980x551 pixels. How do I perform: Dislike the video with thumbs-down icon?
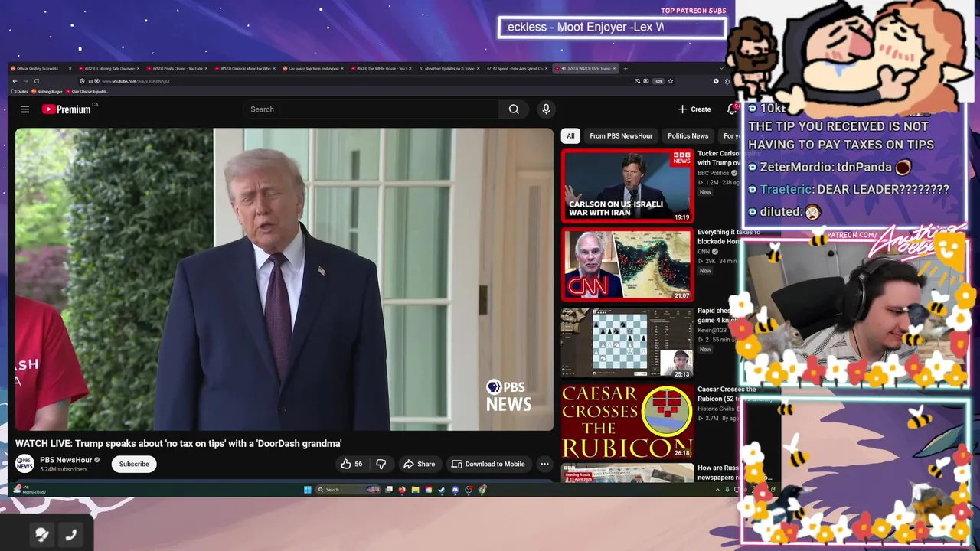[x=381, y=464]
